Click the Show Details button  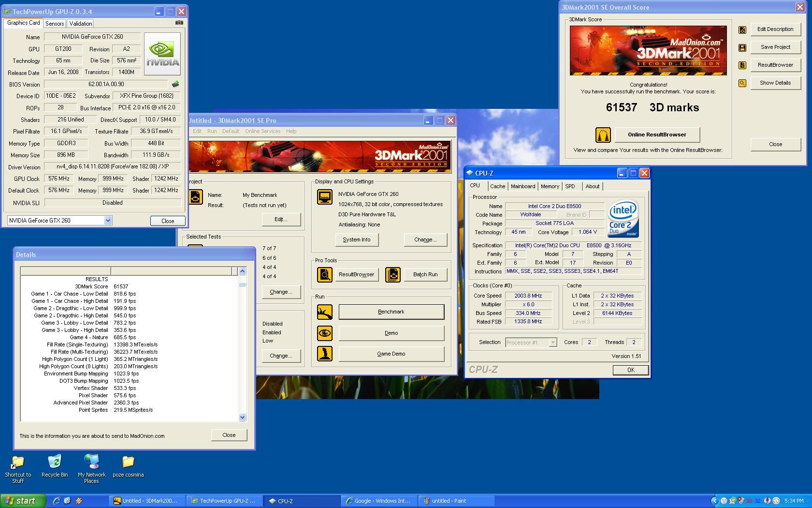[775, 83]
